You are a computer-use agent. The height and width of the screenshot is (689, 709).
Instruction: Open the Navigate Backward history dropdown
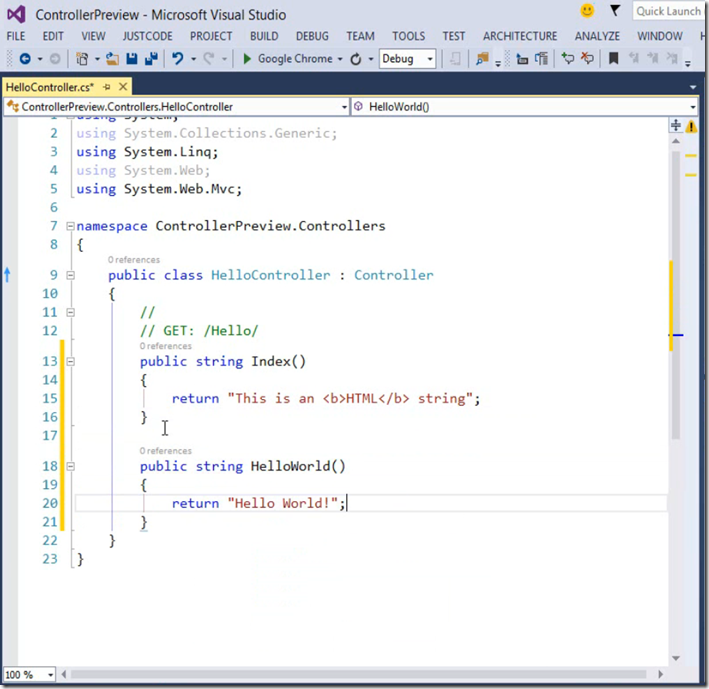(x=40, y=59)
